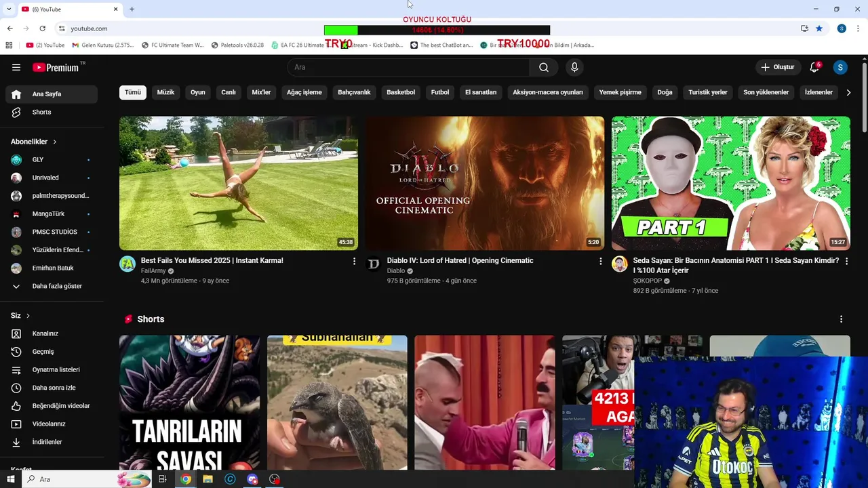Open the Chrome tab search dropdown
This screenshot has width=868, height=488.
point(9,9)
